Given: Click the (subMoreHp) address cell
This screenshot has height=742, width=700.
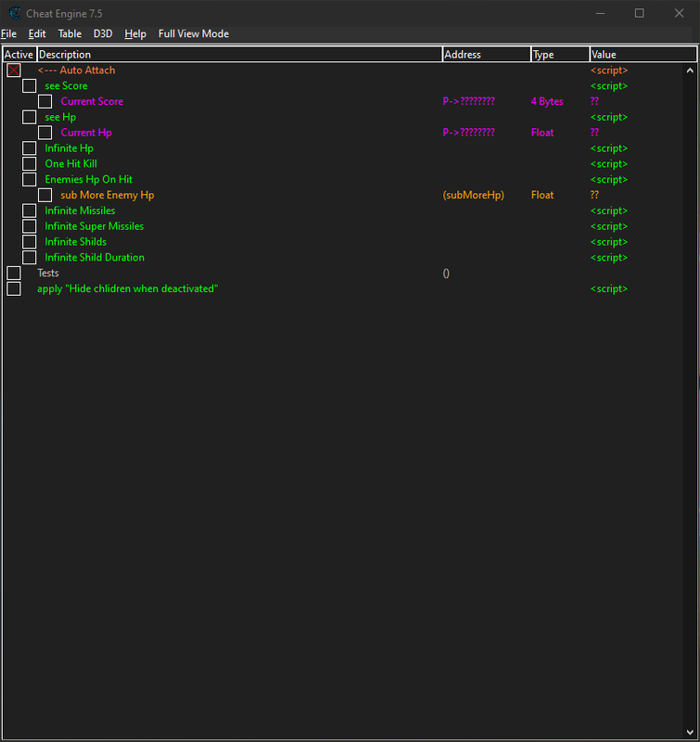Looking at the screenshot, I should pyautogui.click(x=474, y=196).
